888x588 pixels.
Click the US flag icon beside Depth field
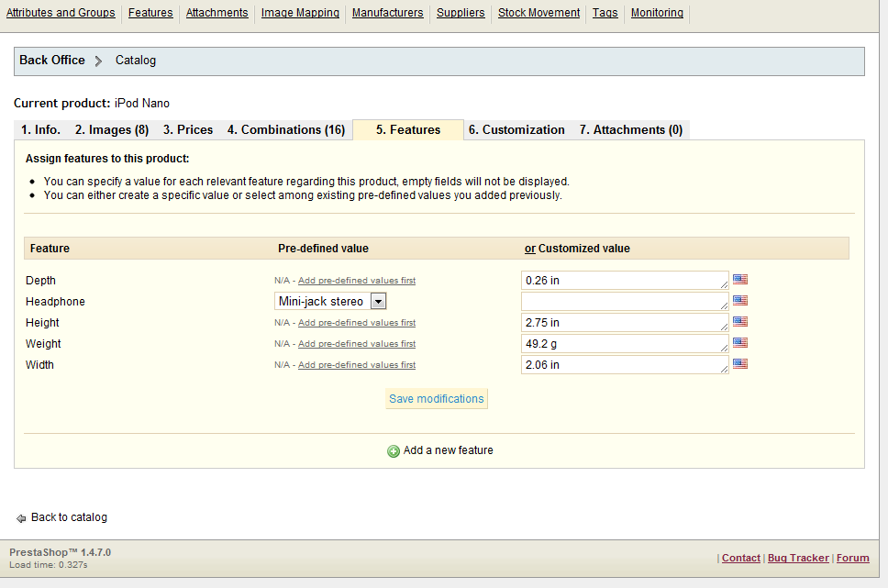click(x=740, y=279)
